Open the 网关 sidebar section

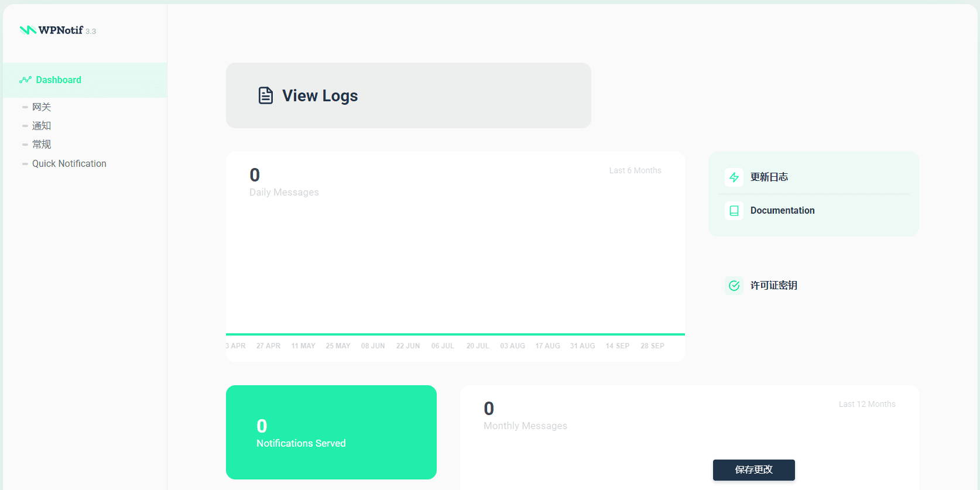click(42, 107)
